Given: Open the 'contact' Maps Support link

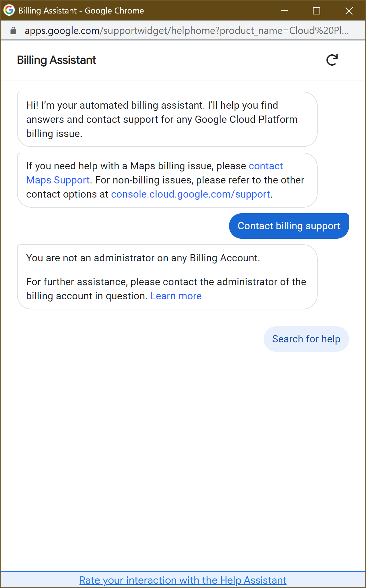Looking at the screenshot, I should click(x=266, y=166).
